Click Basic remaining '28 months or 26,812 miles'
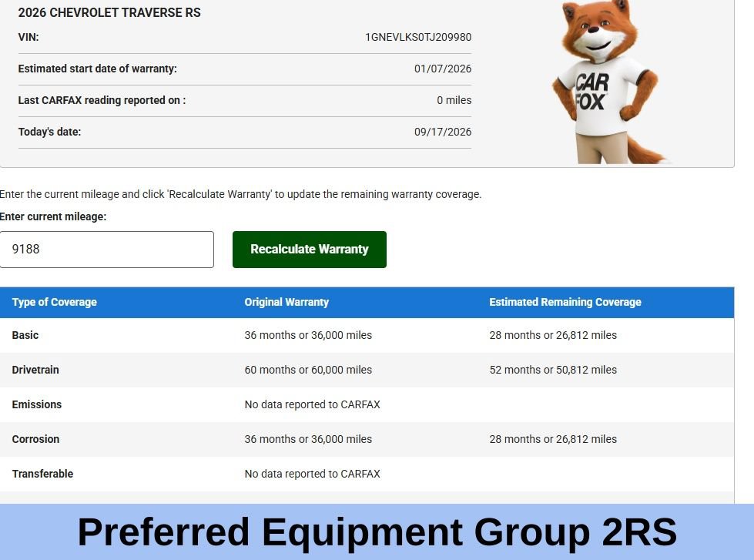 (553, 335)
